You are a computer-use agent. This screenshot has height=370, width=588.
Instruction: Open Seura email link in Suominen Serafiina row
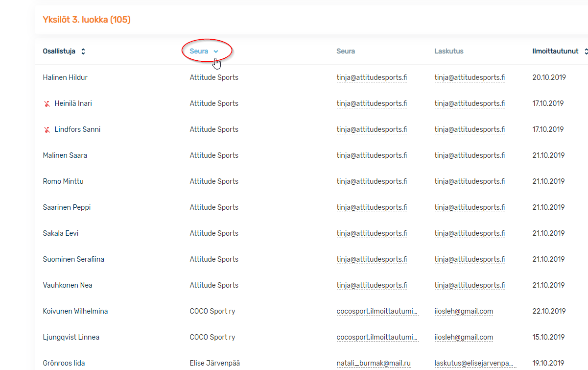point(372,259)
